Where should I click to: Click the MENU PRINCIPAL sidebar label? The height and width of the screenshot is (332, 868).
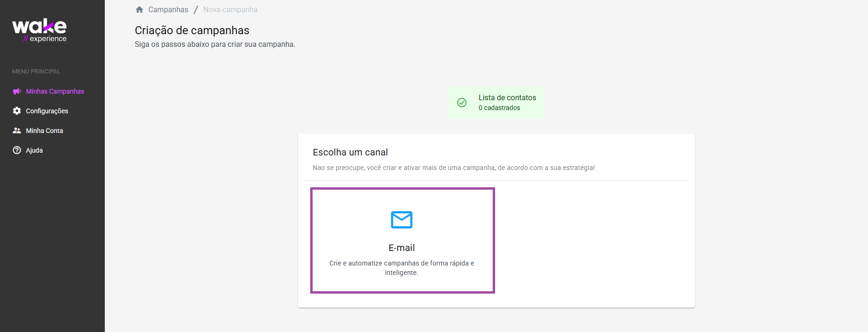click(x=36, y=72)
